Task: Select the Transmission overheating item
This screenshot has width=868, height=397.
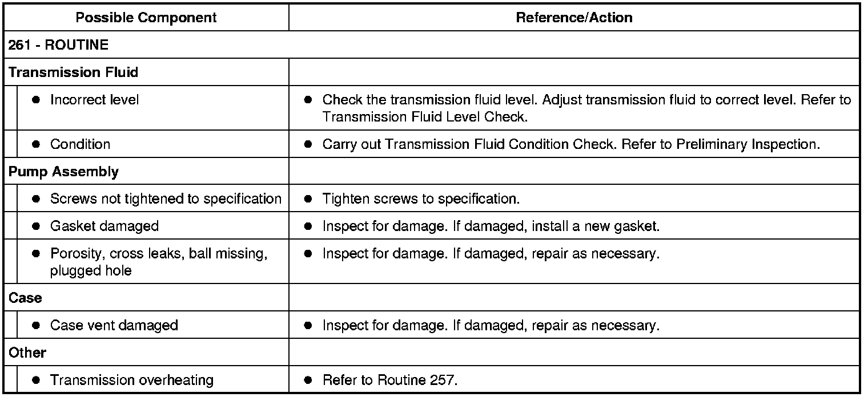Action: [132, 380]
